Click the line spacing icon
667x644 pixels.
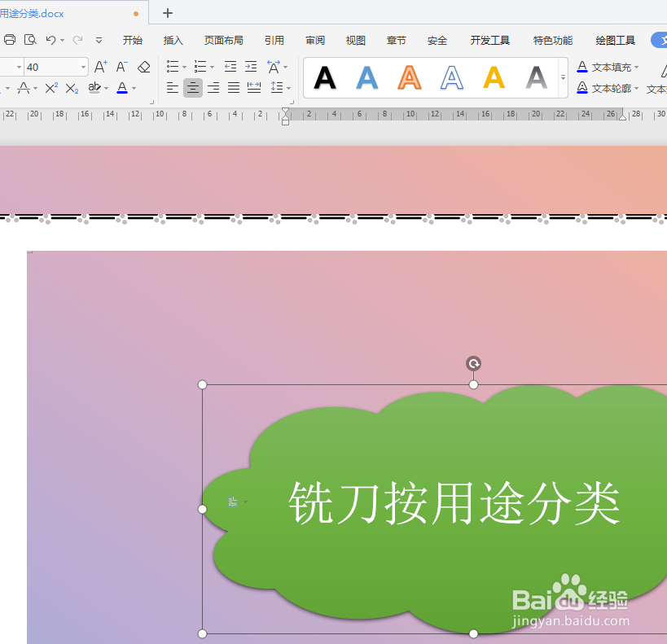[277, 88]
